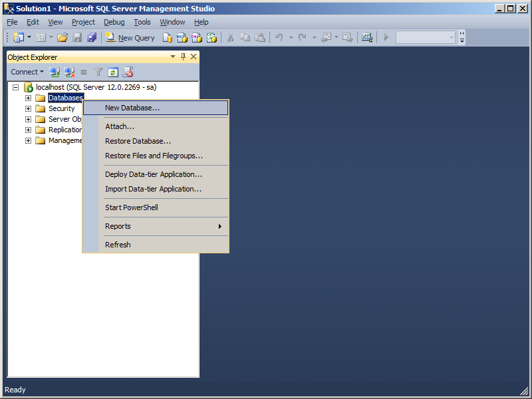
Task: Open the Reports submenu
Action: click(x=118, y=226)
